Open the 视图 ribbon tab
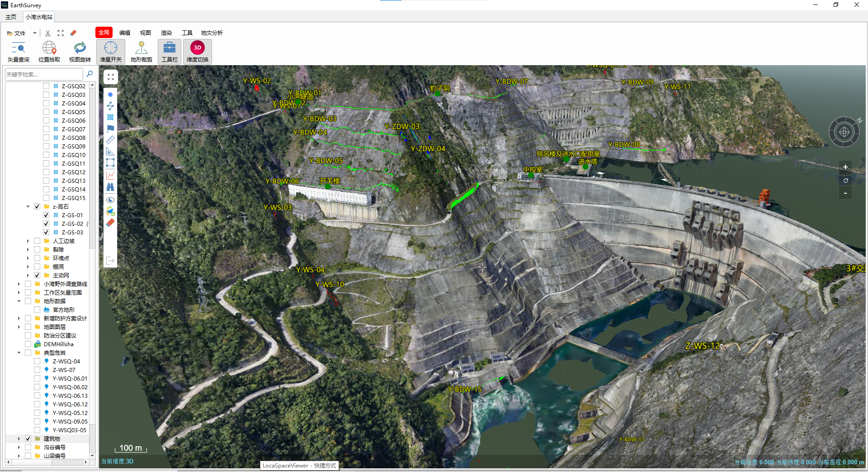The width and height of the screenshot is (868, 472). point(146,33)
